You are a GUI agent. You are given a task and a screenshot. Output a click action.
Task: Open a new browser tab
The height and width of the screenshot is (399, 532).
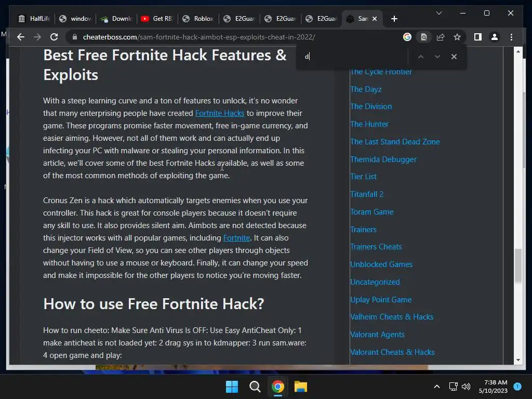point(394,19)
